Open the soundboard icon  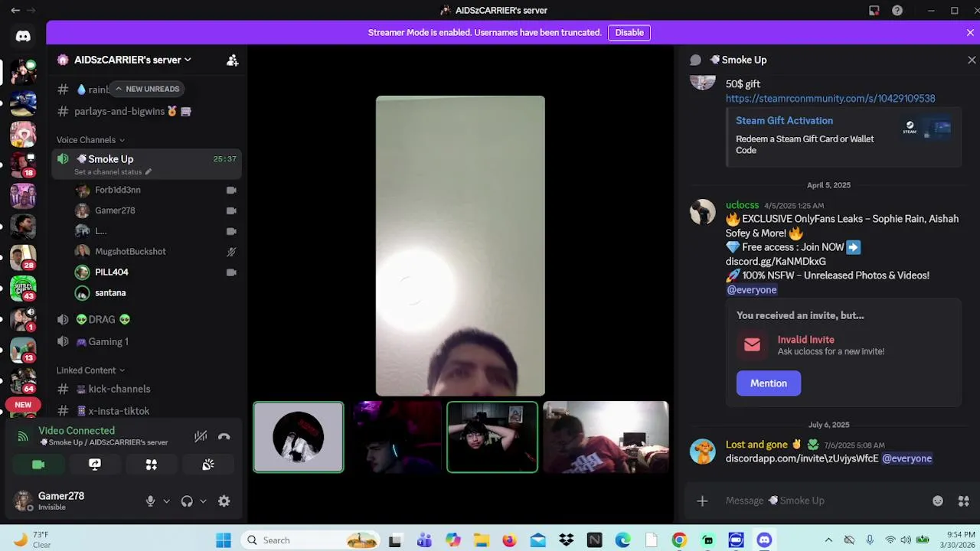coord(208,465)
